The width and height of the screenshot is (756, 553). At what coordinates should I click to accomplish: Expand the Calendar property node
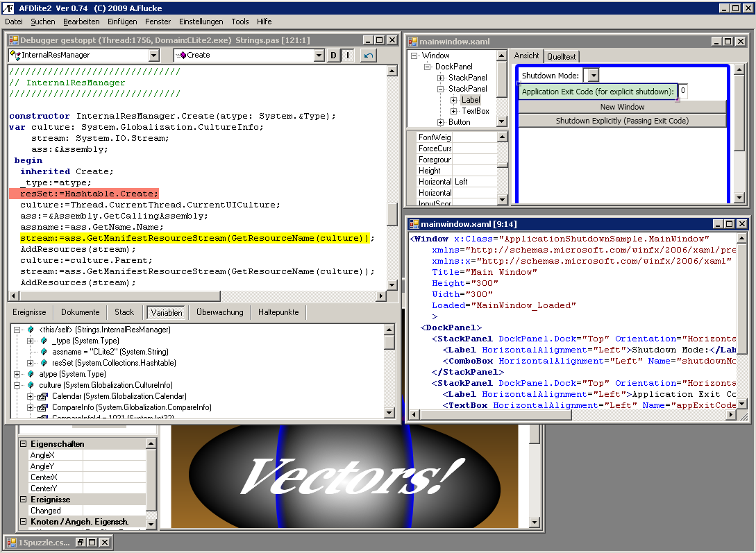(30, 396)
